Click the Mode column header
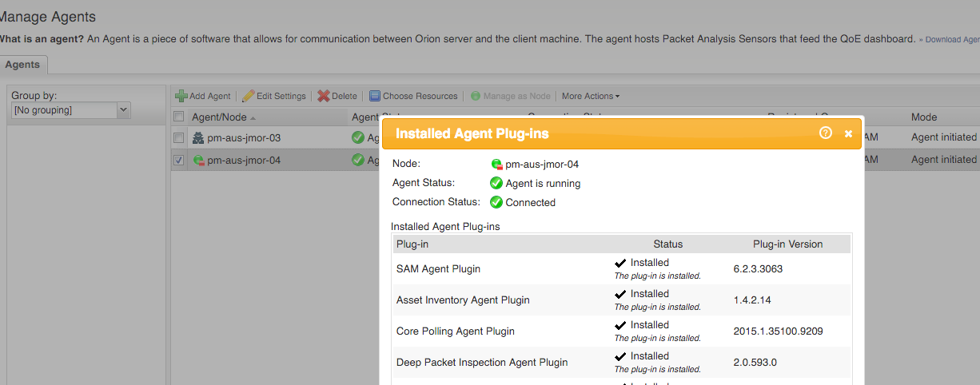This screenshot has width=980, height=385. [x=924, y=117]
